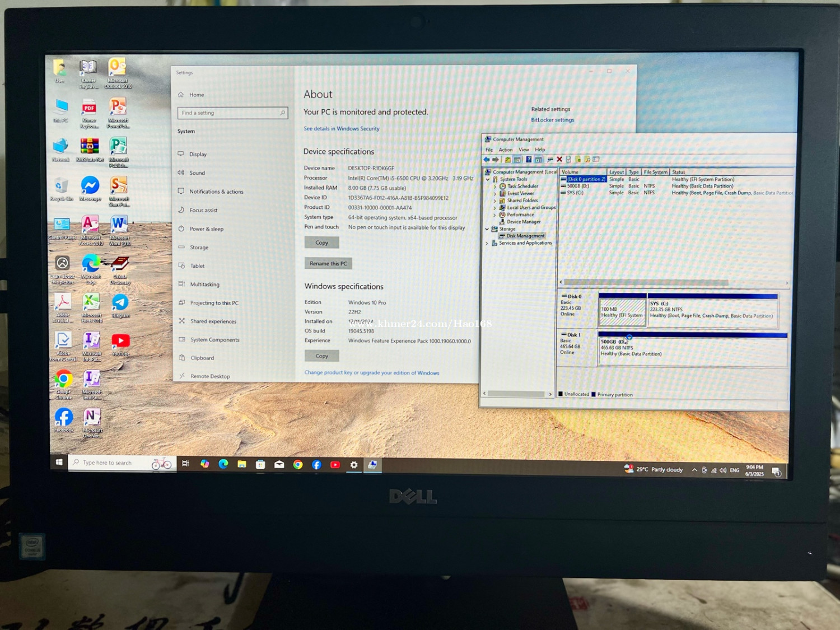Open BitLocker settings link
The width and height of the screenshot is (840, 630).
[553, 120]
